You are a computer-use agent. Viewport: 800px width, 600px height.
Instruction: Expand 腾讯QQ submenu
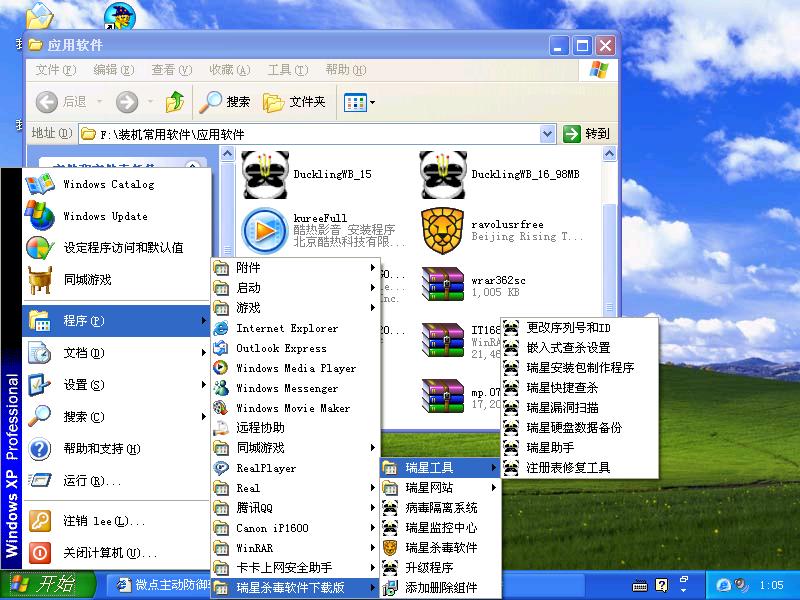pyautogui.click(x=295, y=508)
